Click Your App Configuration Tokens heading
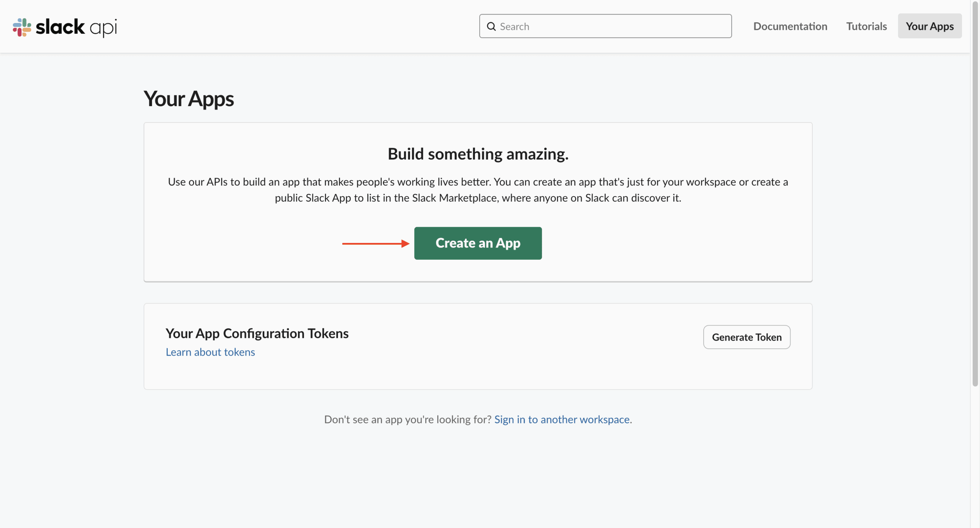This screenshot has width=980, height=528. (257, 333)
